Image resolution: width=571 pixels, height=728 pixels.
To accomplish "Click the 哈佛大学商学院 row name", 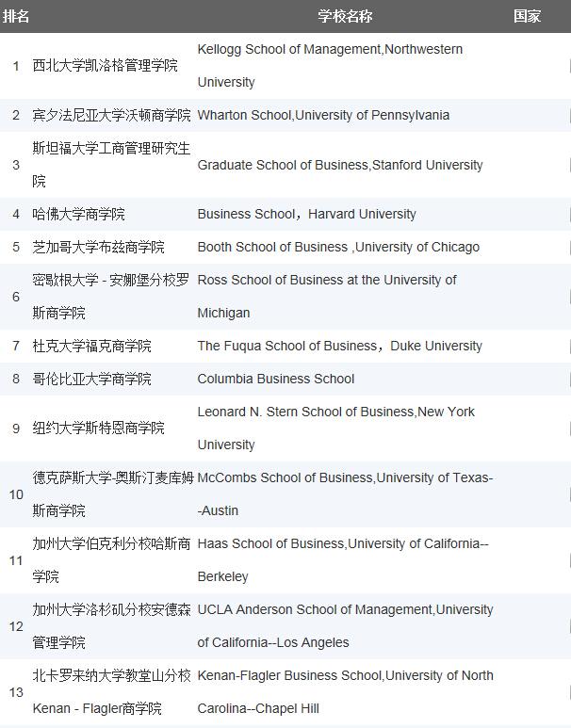I will point(78,214).
